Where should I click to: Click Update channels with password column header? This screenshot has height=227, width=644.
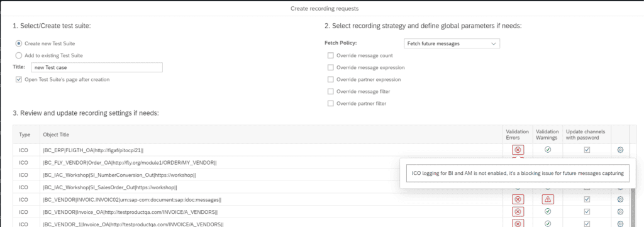click(587, 135)
